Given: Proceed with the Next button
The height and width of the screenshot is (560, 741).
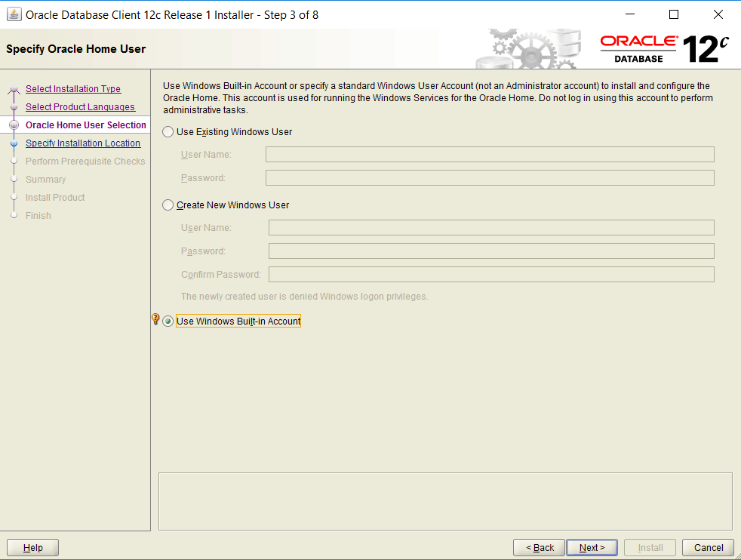Looking at the screenshot, I should point(592,548).
